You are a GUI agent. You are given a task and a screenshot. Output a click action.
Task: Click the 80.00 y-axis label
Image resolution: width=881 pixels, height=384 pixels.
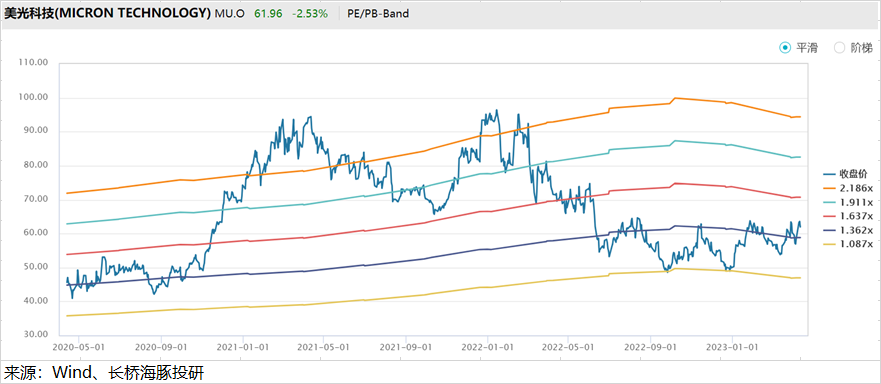(35, 165)
